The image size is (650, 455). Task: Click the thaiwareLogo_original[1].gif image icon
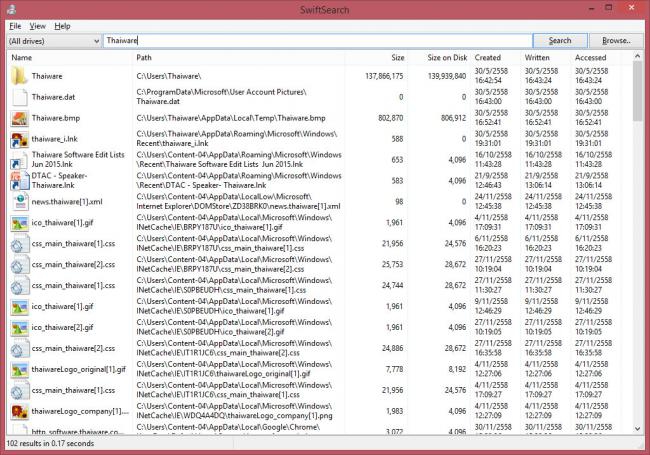click(x=19, y=370)
